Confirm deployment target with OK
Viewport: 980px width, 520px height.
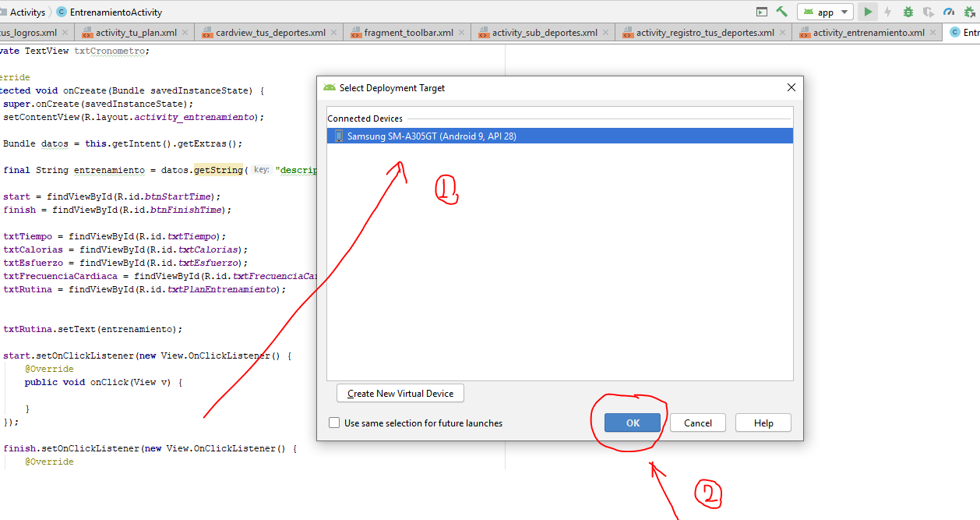633,423
